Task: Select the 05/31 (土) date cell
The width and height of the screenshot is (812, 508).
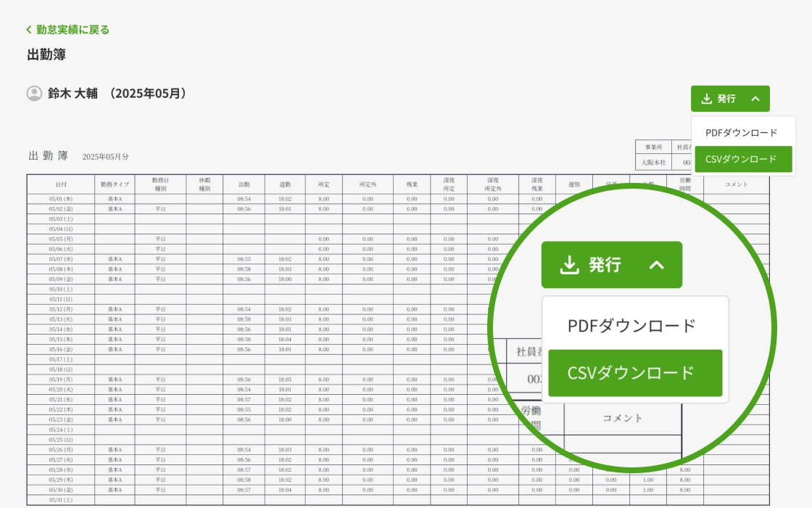Action: [x=61, y=500]
